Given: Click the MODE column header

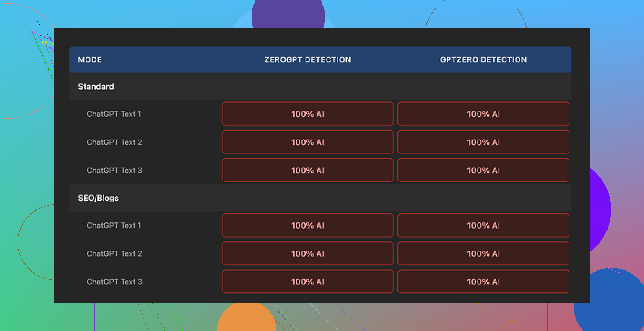Looking at the screenshot, I should pyautogui.click(x=90, y=59).
